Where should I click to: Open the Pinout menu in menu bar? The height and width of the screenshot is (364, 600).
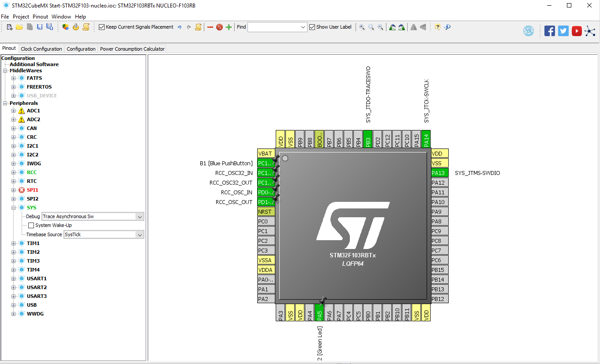[40, 17]
